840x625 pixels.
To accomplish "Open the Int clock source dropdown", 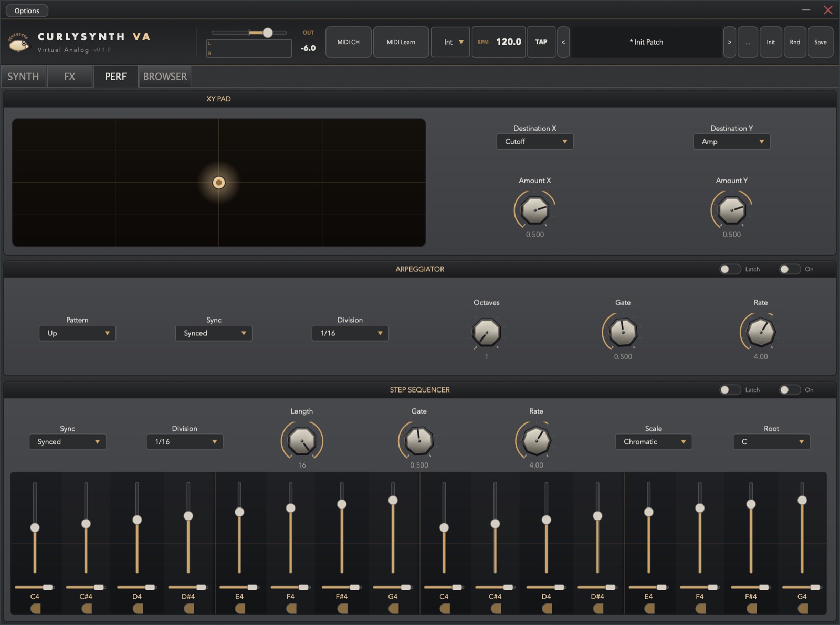I will point(450,42).
